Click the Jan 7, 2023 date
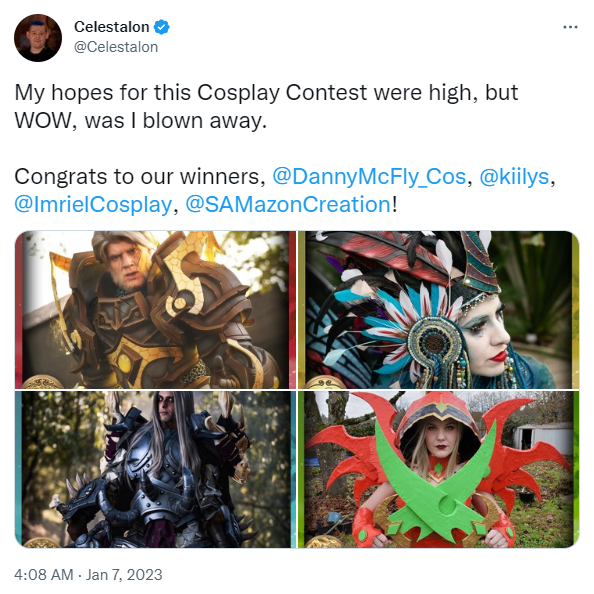Image resolution: width=594 pixels, height=594 pixels. 124,575
